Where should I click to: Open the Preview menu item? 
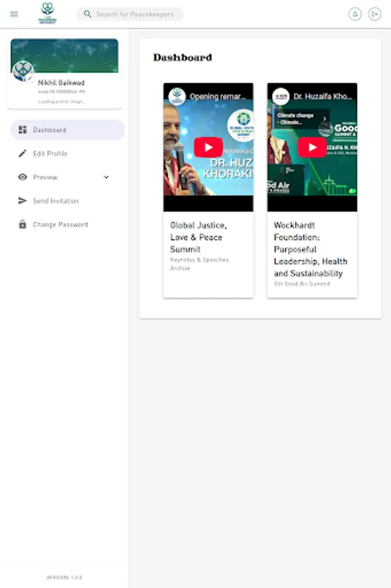68,177
